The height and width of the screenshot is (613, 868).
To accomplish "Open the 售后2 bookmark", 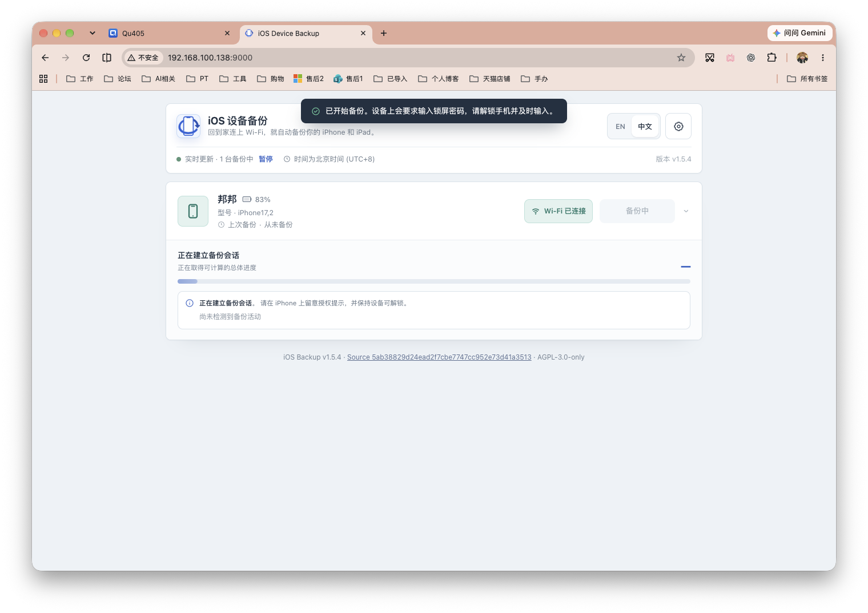I will click(x=308, y=79).
